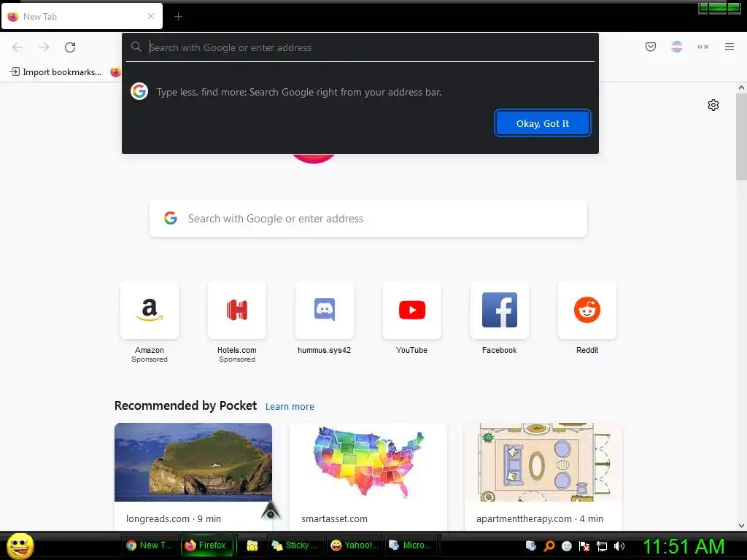Viewport: 747px width, 560px height.
Task: Click the Recommended by Pocket heading
Action: [185, 405]
